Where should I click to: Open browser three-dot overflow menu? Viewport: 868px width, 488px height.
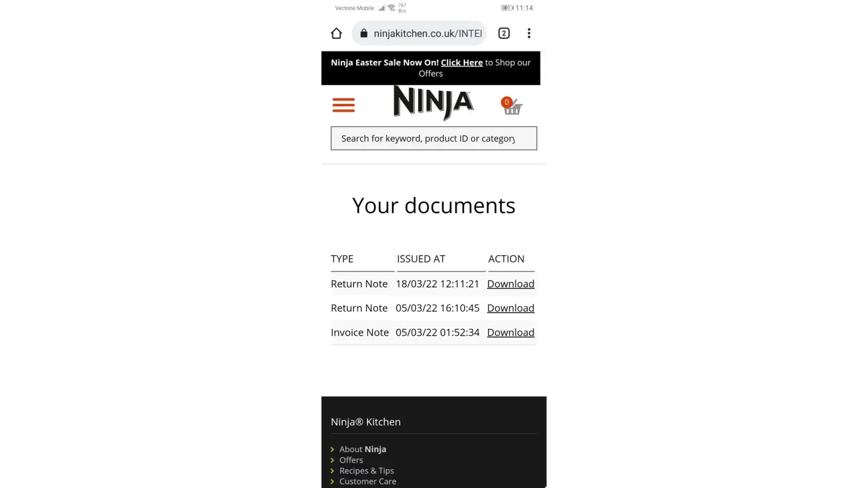click(x=529, y=33)
